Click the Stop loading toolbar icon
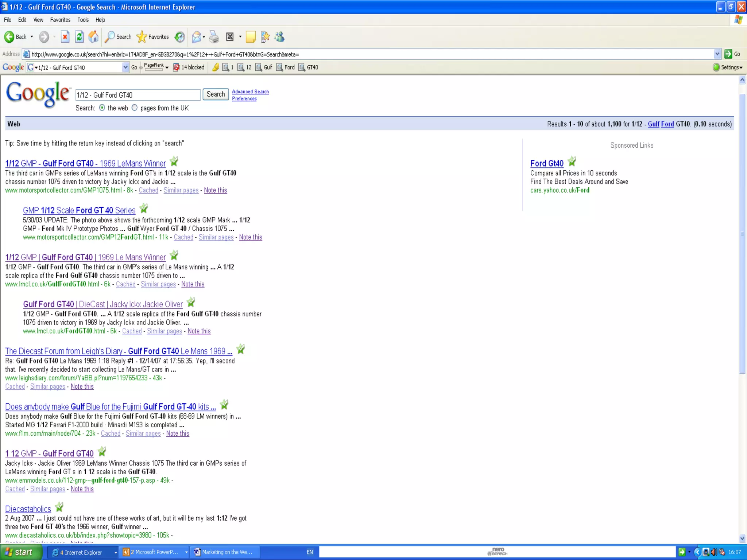Image resolution: width=747 pixels, height=560 pixels. (x=65, y=37)
